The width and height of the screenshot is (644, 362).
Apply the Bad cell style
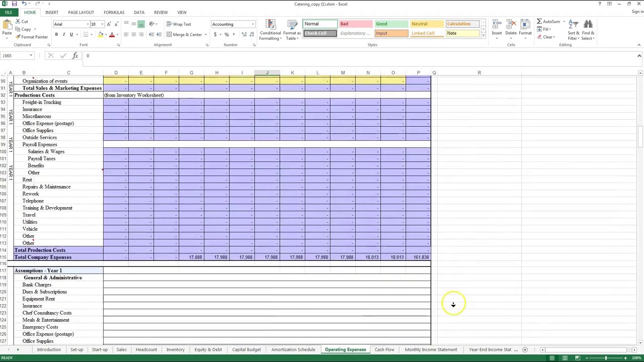click(355, 24)
